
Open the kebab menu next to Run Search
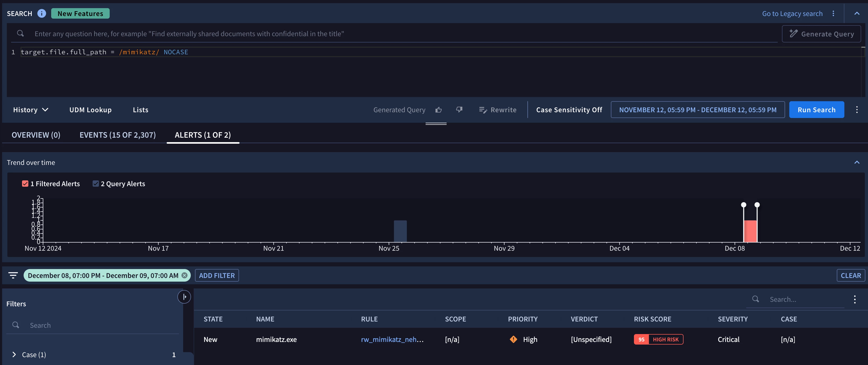857,110
